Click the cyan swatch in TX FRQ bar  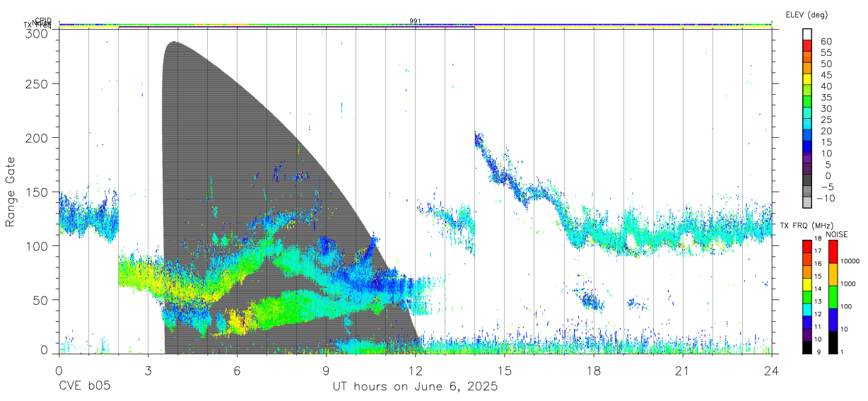(808, 309)
